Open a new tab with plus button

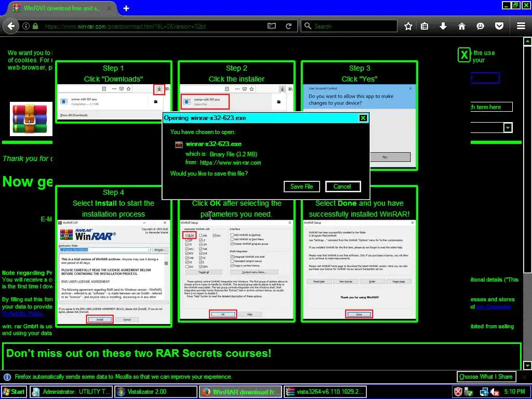point(126,8)
